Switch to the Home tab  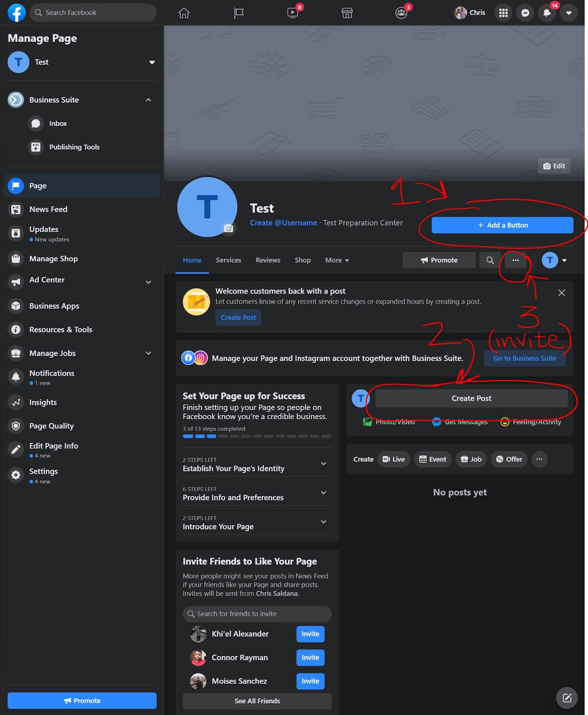(192, 260)
